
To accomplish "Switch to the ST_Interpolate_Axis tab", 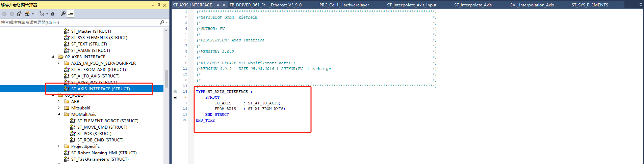I will tap(473, 5).
